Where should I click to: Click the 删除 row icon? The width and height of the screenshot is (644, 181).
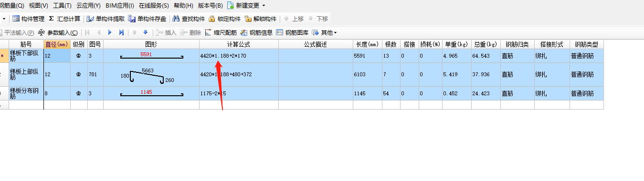pos(184,32)
